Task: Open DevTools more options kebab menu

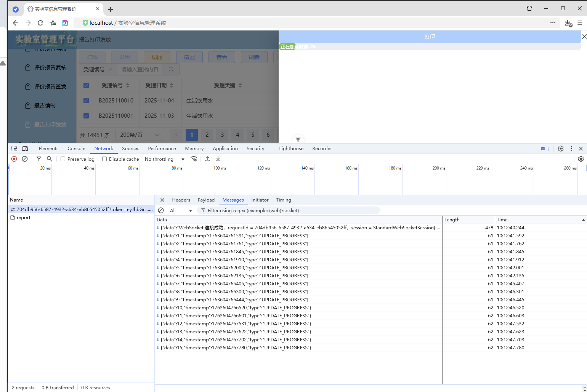Action: [x=571, y=149]
